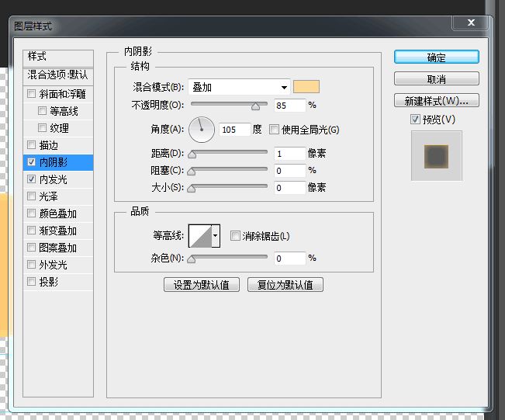Enable the 纹理 checkbox
Image resolution: width=505 pixels, height=420 pixels.
coord(42,128)
